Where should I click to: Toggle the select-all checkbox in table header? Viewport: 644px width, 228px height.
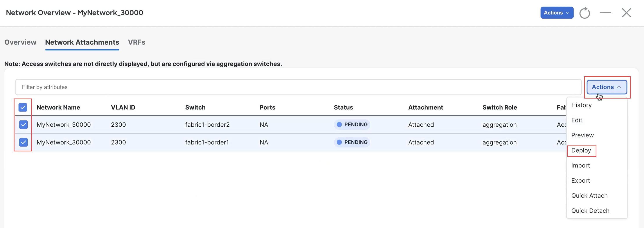pyautogui.click(x=23, y=108)
